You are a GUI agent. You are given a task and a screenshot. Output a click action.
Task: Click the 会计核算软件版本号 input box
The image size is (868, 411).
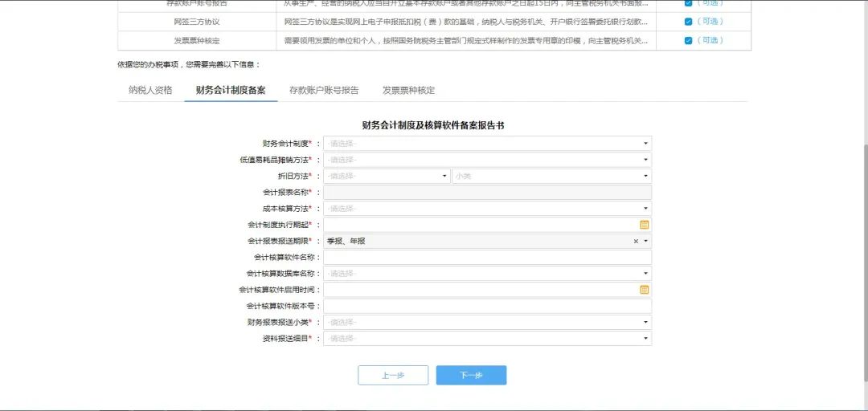487,306
